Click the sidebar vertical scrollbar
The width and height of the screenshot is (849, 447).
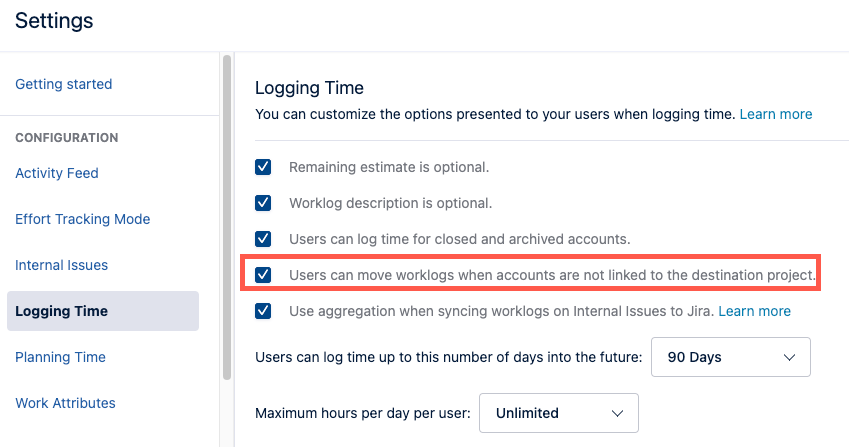click(x=227, y=215)
